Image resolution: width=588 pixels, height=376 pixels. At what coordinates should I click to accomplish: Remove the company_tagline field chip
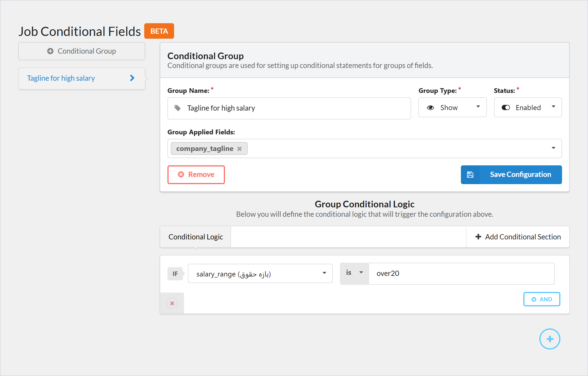[240, 149]
